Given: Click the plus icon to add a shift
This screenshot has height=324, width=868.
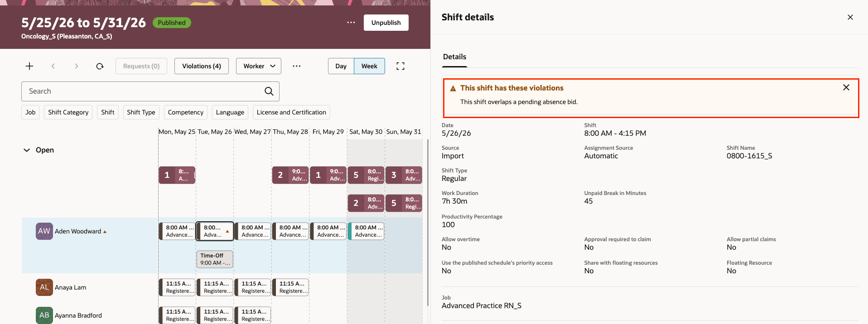Looking at the screenshot, I should [x=29, y=66].
